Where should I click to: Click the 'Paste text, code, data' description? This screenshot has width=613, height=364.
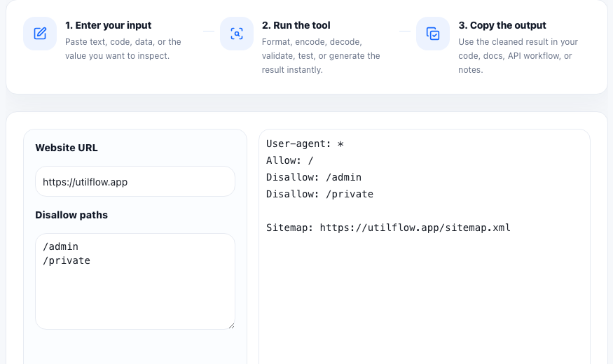pos(123,49)
